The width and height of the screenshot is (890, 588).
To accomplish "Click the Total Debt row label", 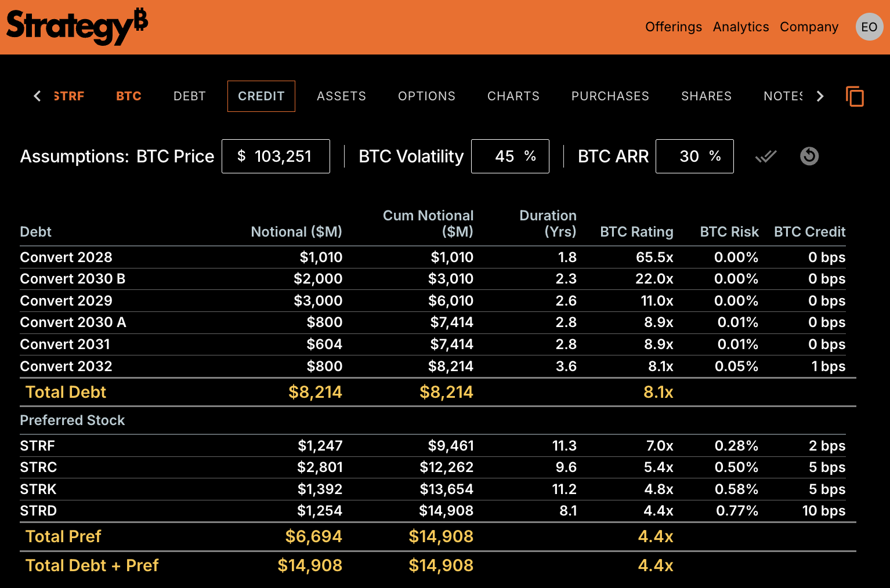I will pos(66,392).
